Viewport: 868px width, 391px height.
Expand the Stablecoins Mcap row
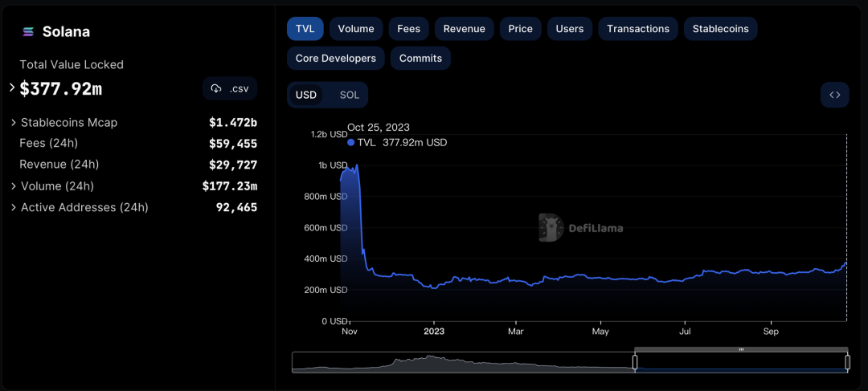[x=14, y=123]
